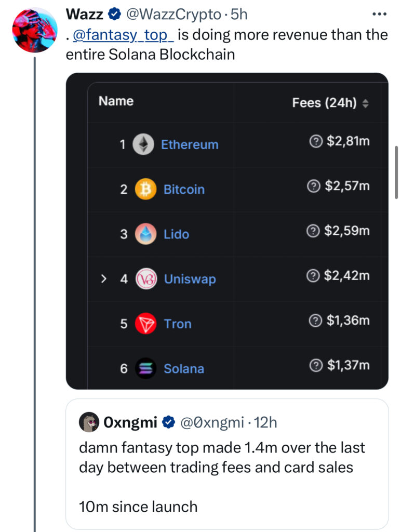Click the Tron logo icon
Viewport: 401px width, 532px height.
pyautogui.click(x=145, y=324)
